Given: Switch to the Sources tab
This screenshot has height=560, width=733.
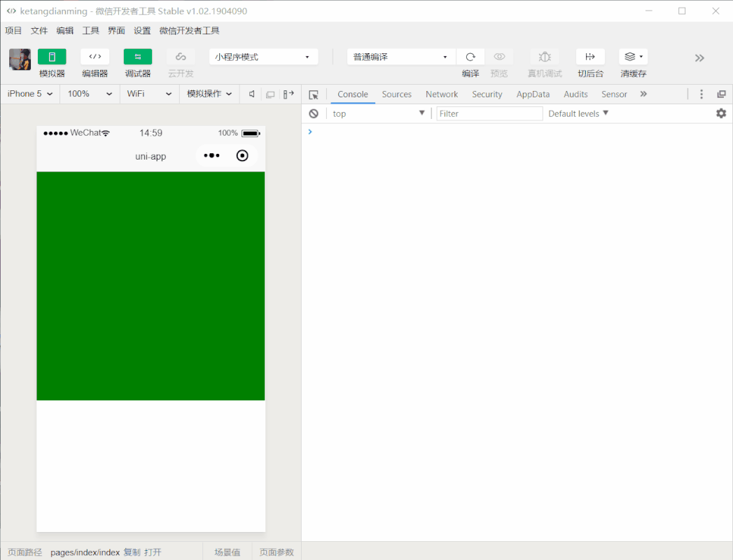Looking at the screenshot, I should (x=397, y=94).
